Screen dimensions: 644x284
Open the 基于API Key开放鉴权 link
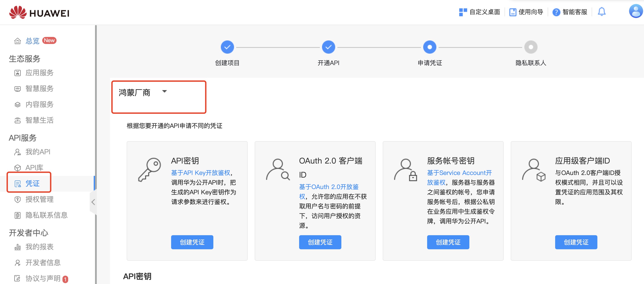click(x=201, y=173)
